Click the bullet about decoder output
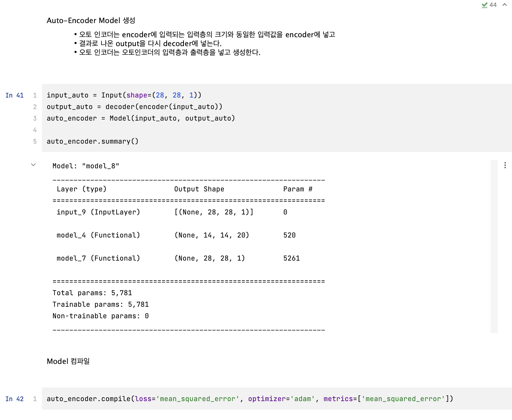512x420 pixels. pyautogui.click(x=150, y=44)
